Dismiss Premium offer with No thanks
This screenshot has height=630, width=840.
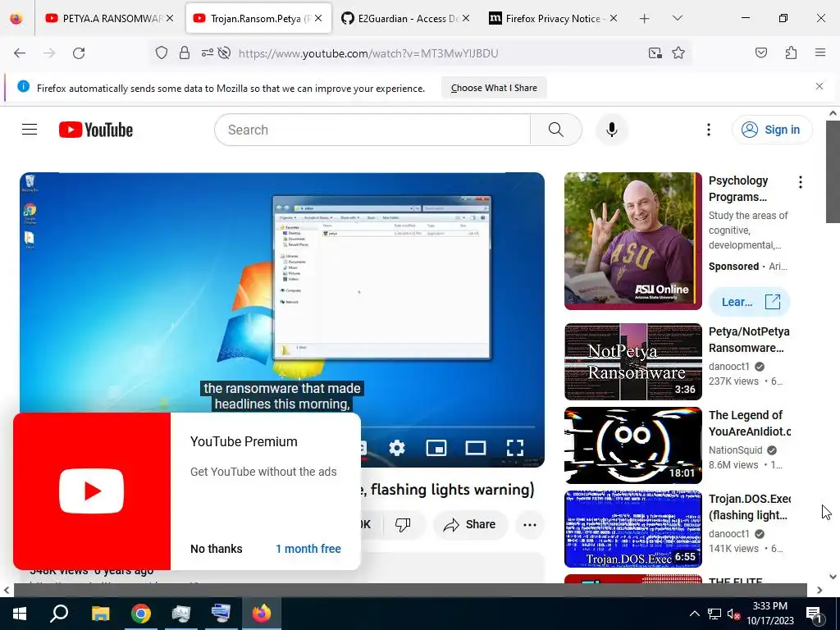[217, 549]
